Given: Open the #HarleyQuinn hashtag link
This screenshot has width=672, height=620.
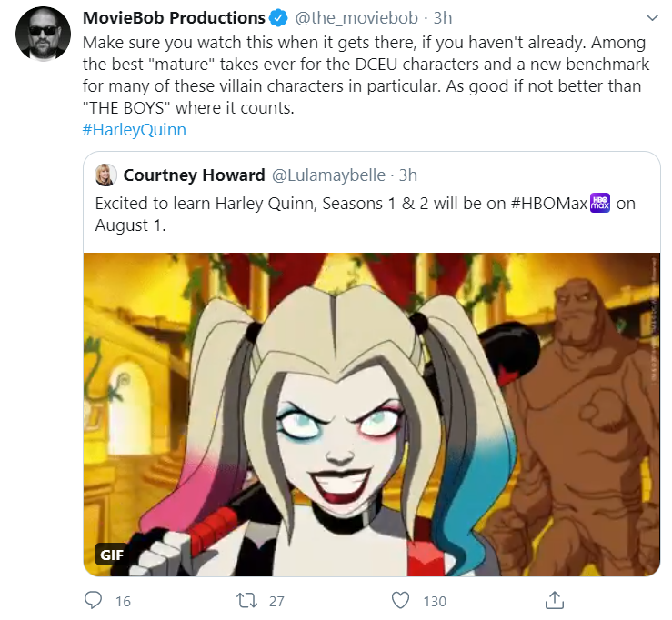Looking at the screenshot, I should click(x=135, y=129).
